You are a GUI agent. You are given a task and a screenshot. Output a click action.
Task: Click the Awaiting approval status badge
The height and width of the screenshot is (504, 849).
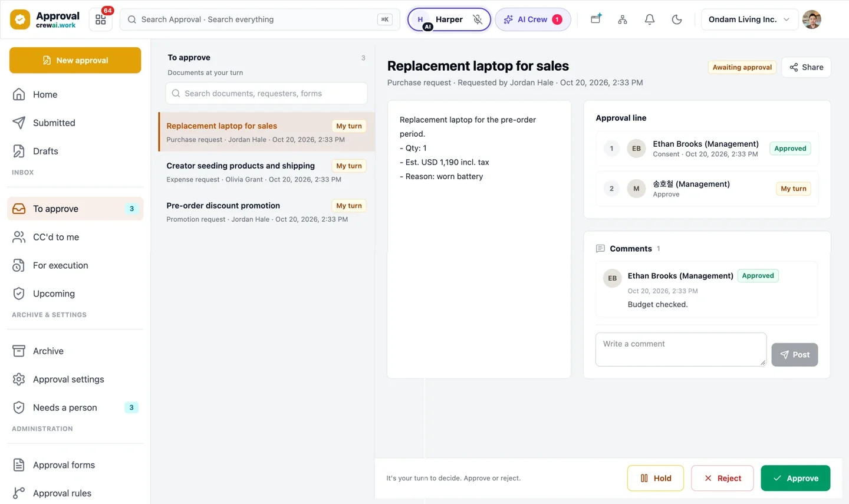742,67
